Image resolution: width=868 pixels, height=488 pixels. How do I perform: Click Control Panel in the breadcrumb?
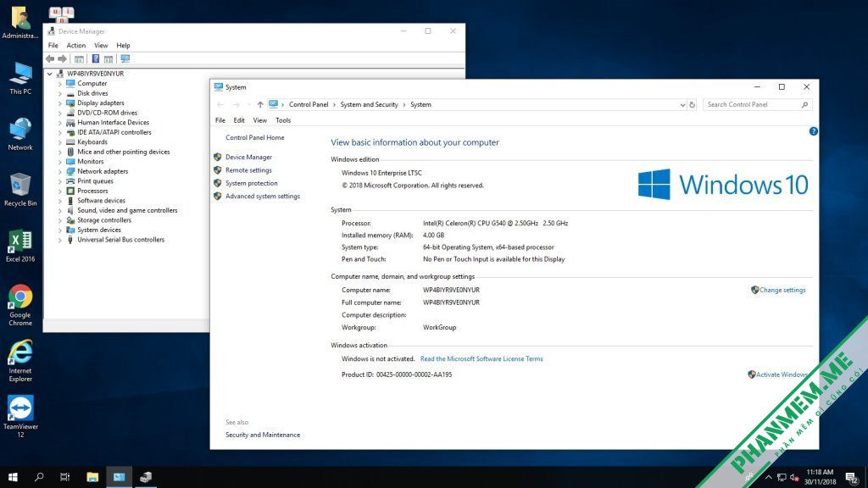pyautogui.click(x=309, y=104)
